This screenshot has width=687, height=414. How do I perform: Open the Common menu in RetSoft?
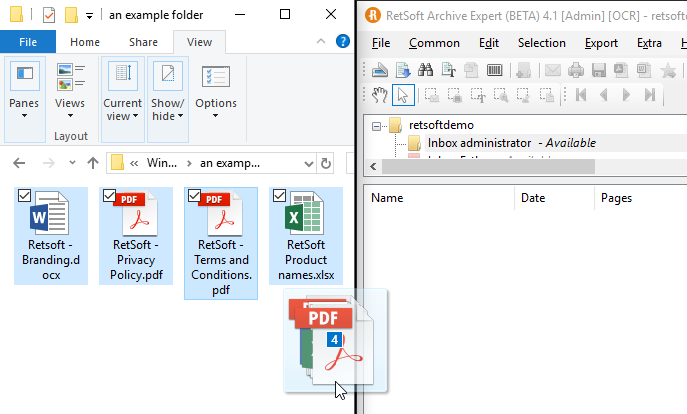(x=434, y=43)
